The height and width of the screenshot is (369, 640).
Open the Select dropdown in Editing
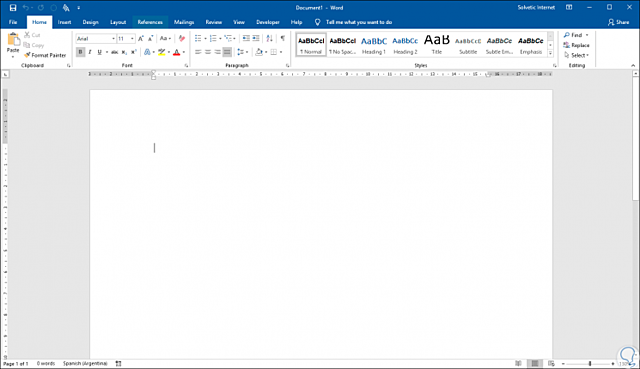pos(576,55)
